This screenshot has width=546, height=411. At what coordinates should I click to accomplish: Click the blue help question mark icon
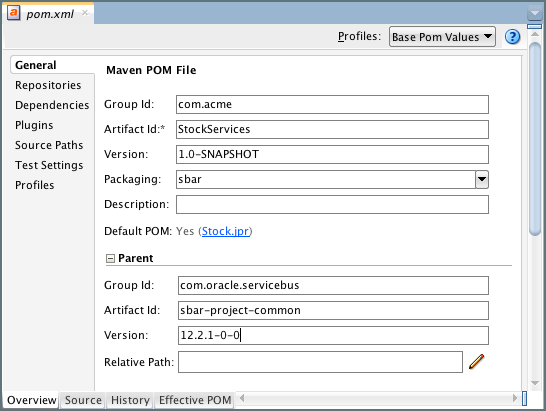[x=512, y=37]
